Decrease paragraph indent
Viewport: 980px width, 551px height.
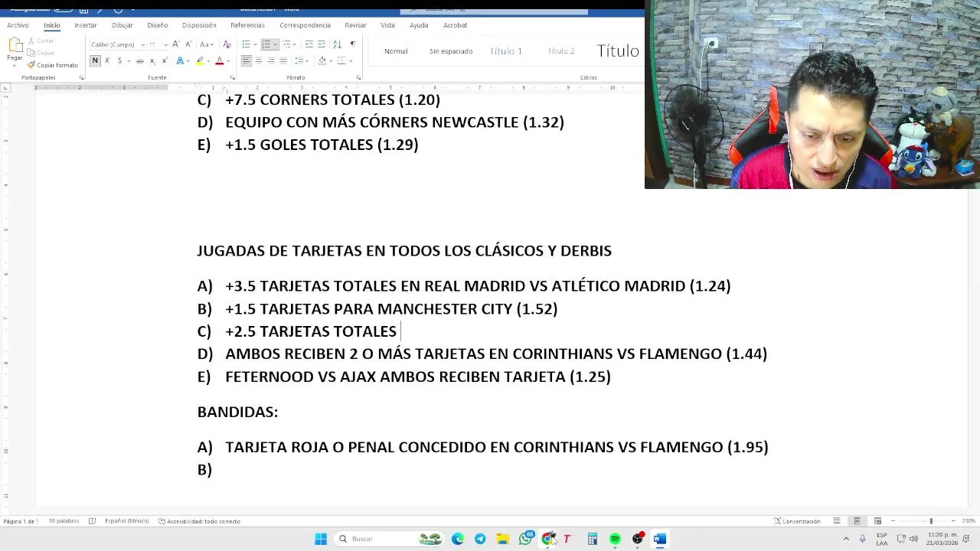point(309,44)
